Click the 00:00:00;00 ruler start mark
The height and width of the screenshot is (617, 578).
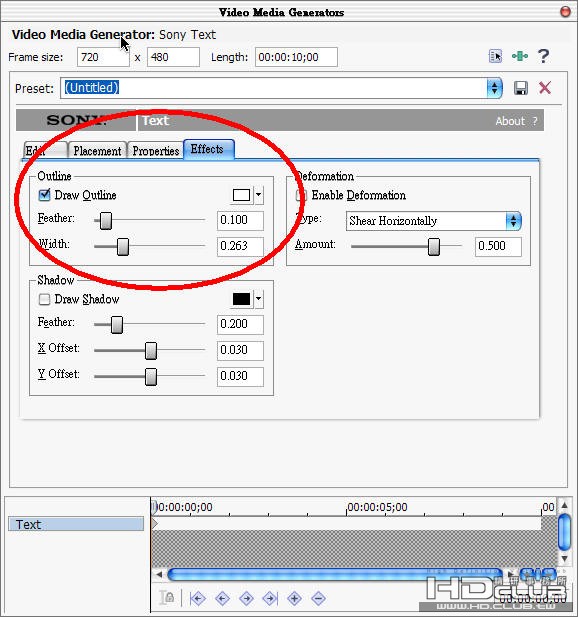coord(184,507)
